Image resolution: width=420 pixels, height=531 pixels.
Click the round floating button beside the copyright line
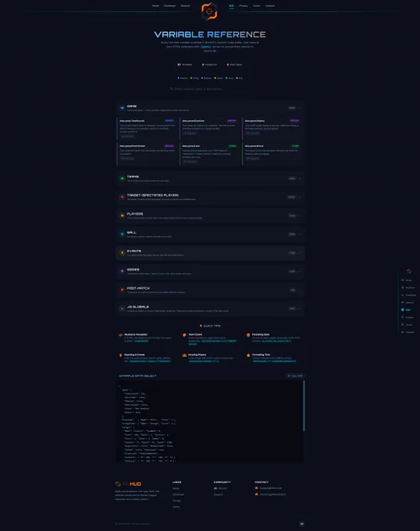301,524
